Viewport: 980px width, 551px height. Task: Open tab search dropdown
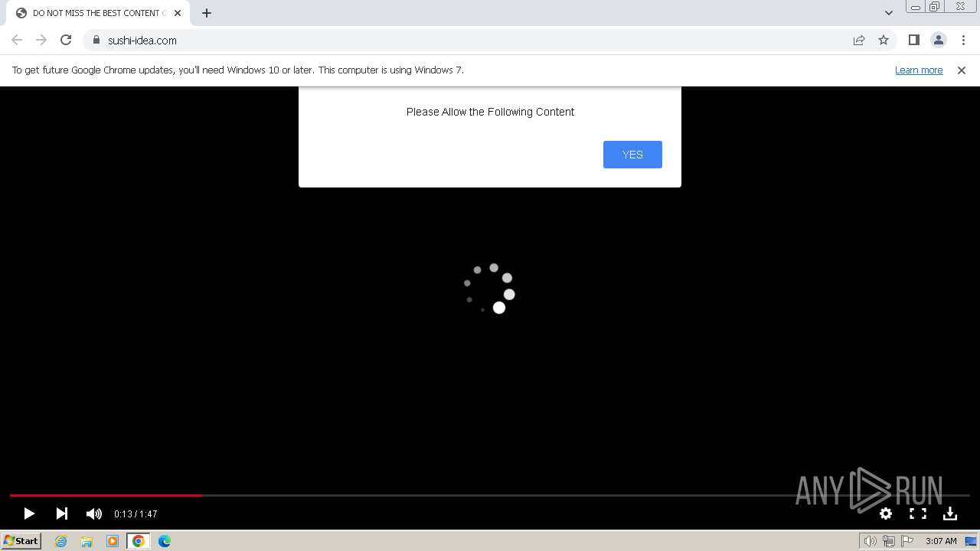point(889,13)
